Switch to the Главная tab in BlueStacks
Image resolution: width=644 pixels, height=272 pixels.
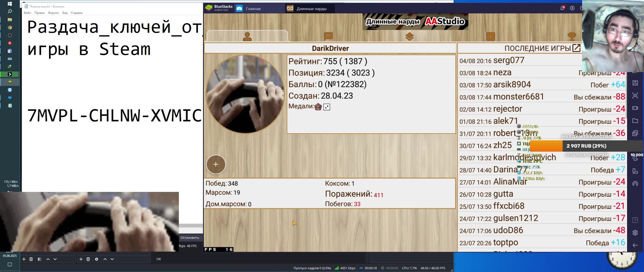(253, 9)
